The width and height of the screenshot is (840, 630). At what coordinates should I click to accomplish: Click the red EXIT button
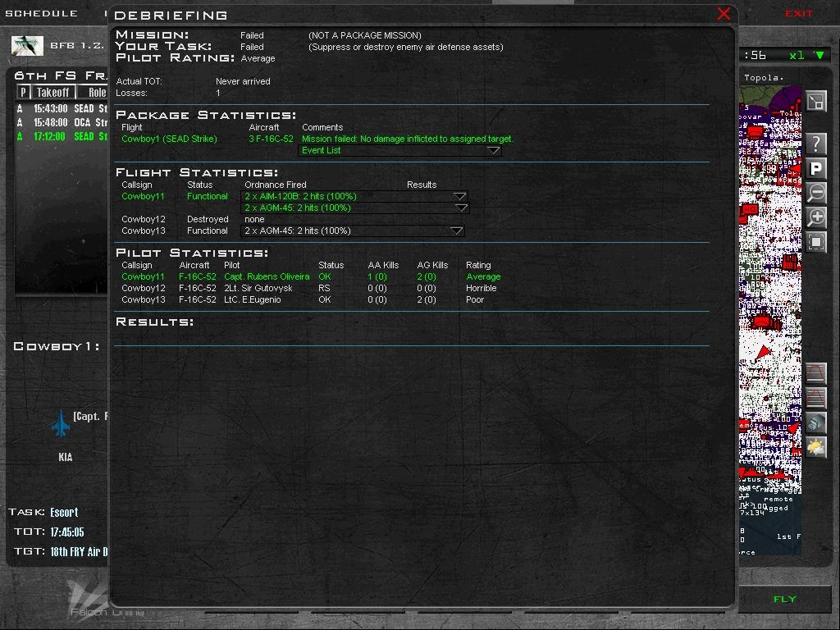(x=799, y=13)
